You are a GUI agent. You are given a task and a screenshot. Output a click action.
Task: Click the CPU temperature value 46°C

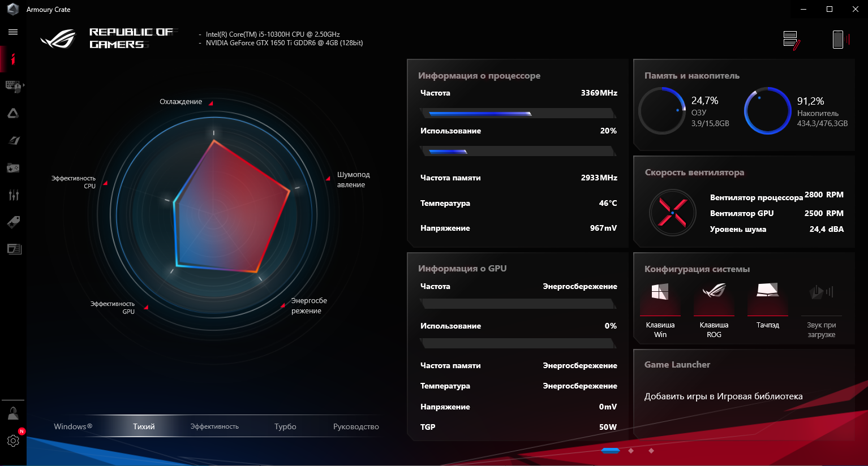coord(608,203)
